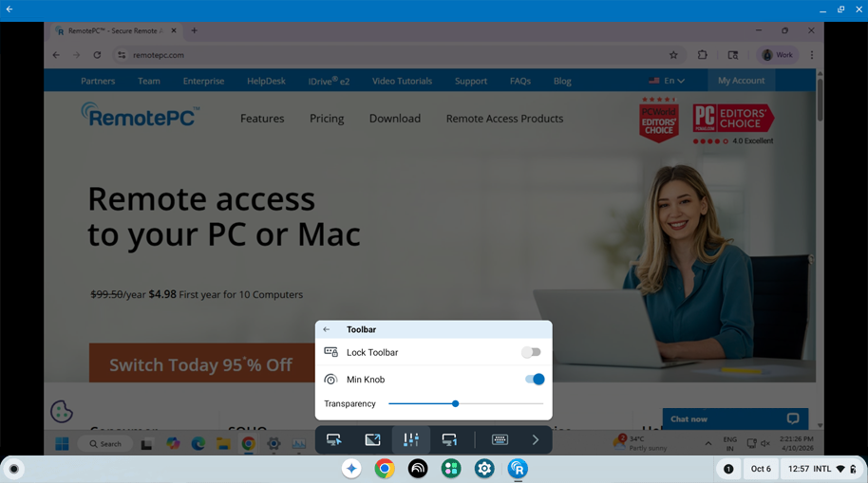This screenshot has height=483, width=868.
Task: Click the remote weather widget 34°C
Action: (640, 443)
